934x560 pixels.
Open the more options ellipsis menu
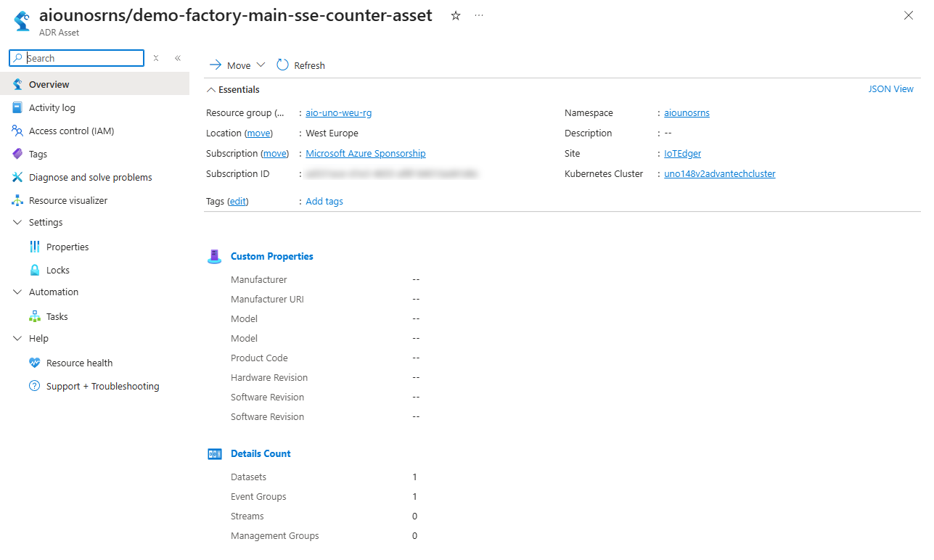tap(479, 15)
